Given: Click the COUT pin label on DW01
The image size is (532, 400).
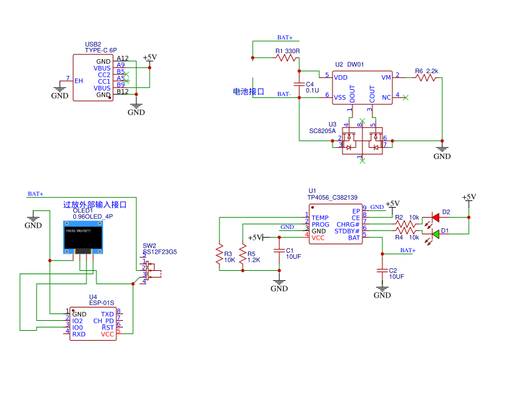Looking at the screenshot, I should click(372, 94).
